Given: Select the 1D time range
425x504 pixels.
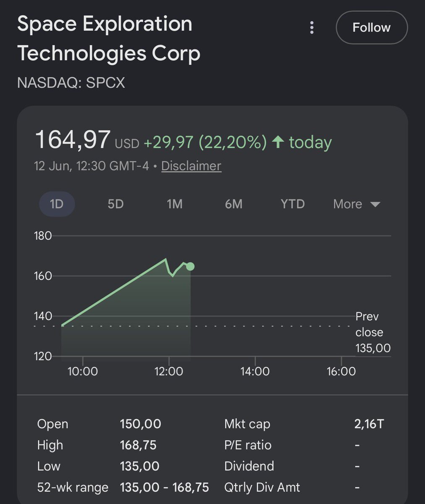Looking at the screenshot, I should 57,204.
